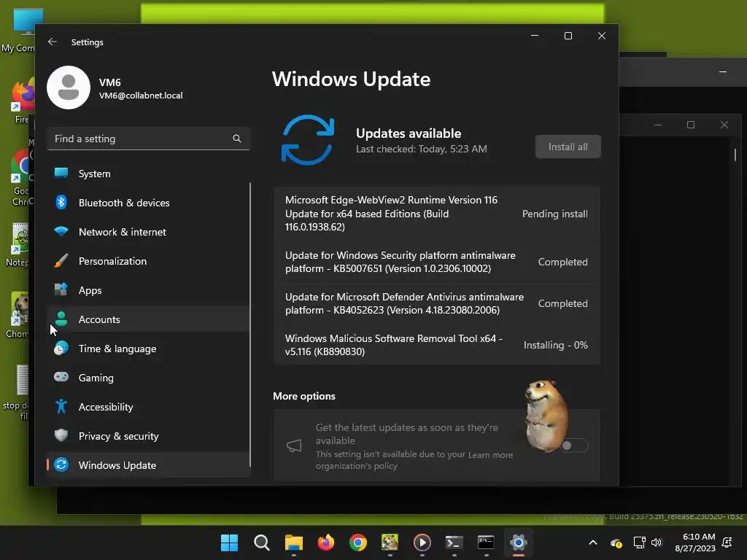
Task: Select Accounts in the sidebar
Action: tap(149, 319)
